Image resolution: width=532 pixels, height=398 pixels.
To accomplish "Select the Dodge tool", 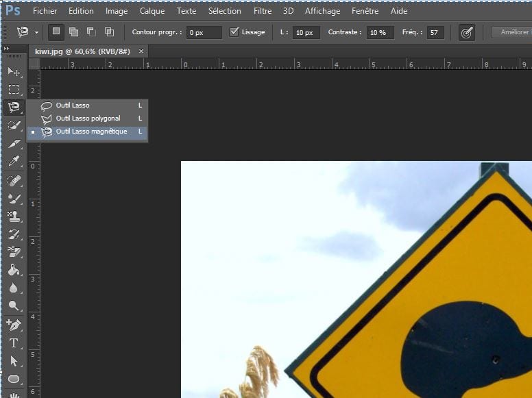I will click(14, 306).
